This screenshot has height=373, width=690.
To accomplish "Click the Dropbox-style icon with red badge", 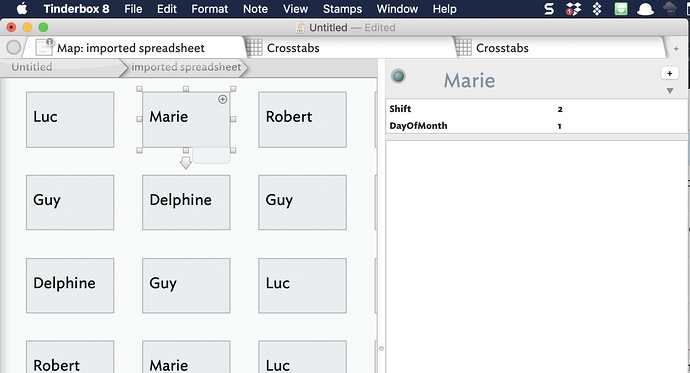I will click(x=573, y=9).
